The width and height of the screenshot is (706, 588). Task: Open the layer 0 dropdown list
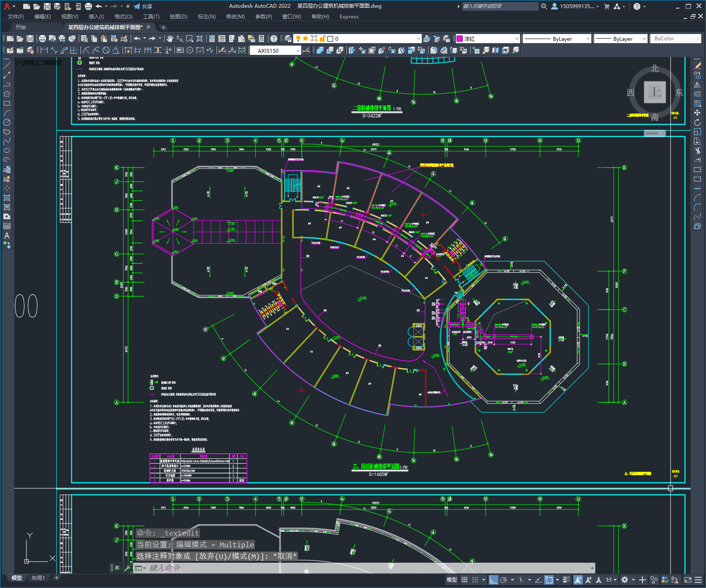click(418, 39)
